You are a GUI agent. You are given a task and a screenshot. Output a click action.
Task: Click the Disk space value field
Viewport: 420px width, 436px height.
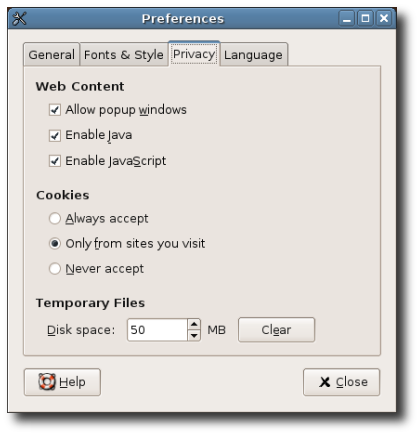tap(157, 330)
